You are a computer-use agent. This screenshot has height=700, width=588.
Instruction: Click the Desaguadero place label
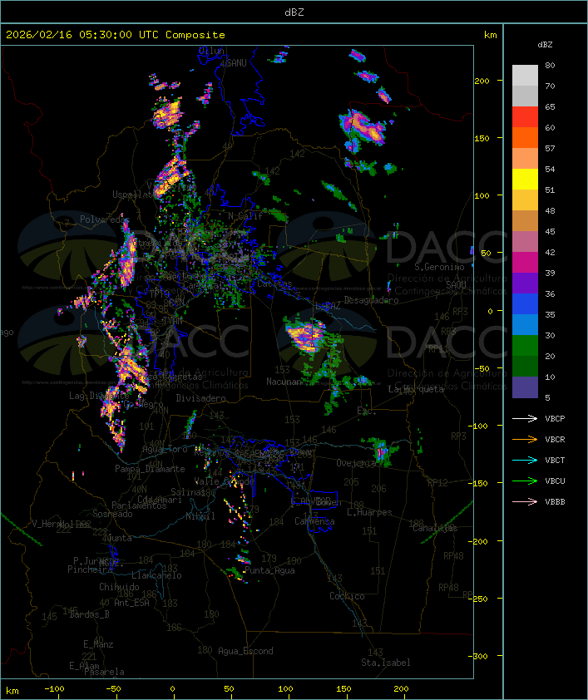(371, 300)
